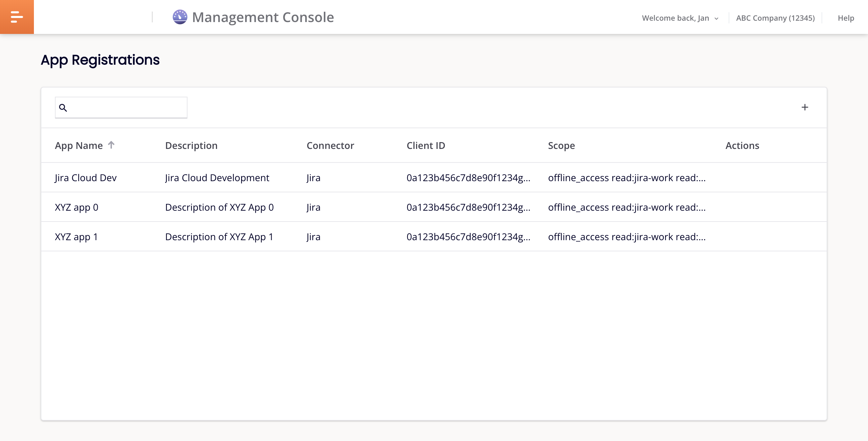Open the Help link
868x441 pixels.
click(x=846, y=18)
